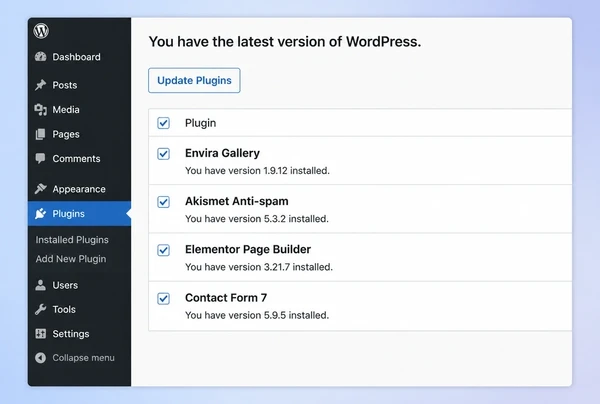
Task: Click the version 5.9.5 installed text
Action: pyautogui.click(x=257, y=315)
